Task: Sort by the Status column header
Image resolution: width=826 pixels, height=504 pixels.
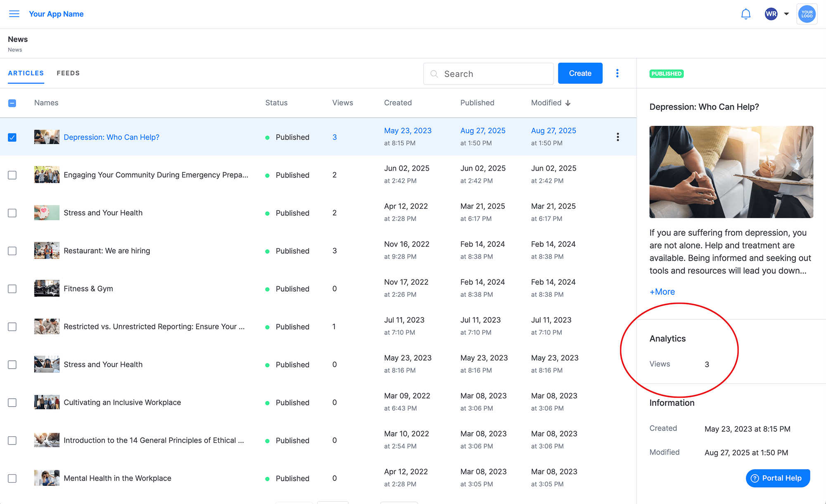Action: point(276,103)
